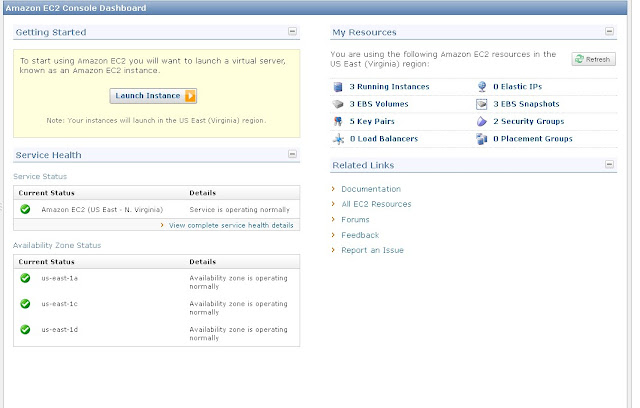The width and height of the screenshot is (640, 408).
Task: Collapse the Service Health panel
Action: pos(292,154)
